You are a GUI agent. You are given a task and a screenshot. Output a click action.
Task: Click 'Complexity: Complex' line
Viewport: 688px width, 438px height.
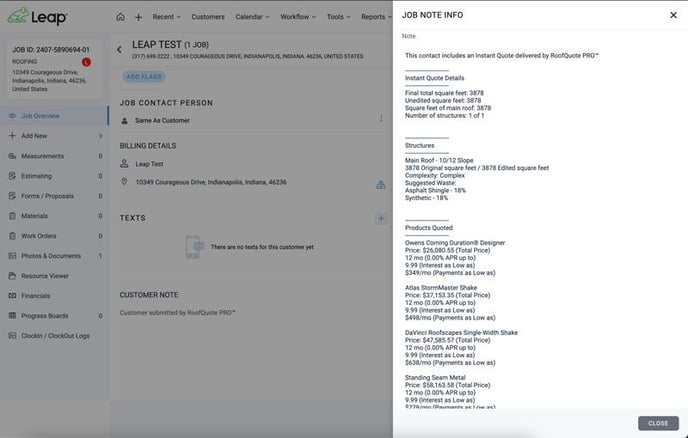click(435, 176)
